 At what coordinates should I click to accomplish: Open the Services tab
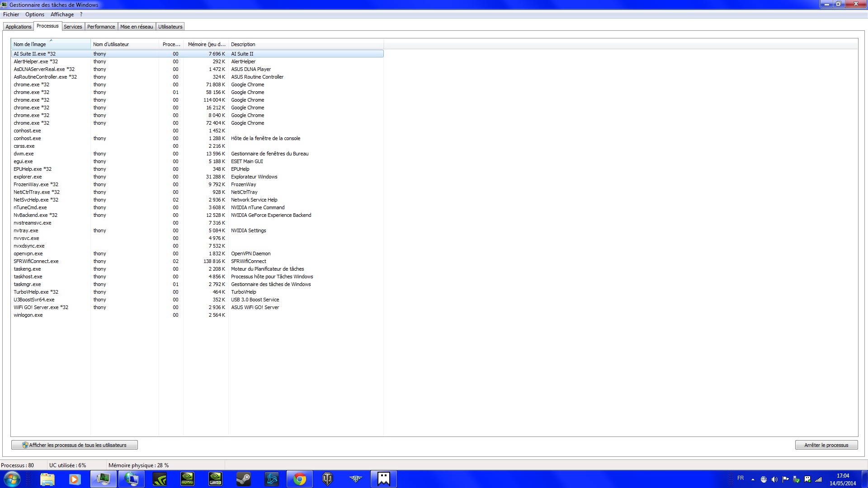73,27
